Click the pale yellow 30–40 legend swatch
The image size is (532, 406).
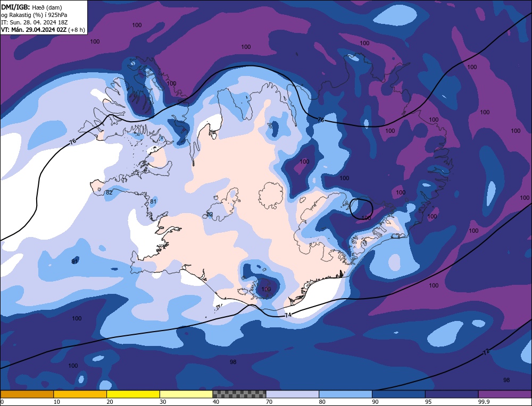(186, 394)
